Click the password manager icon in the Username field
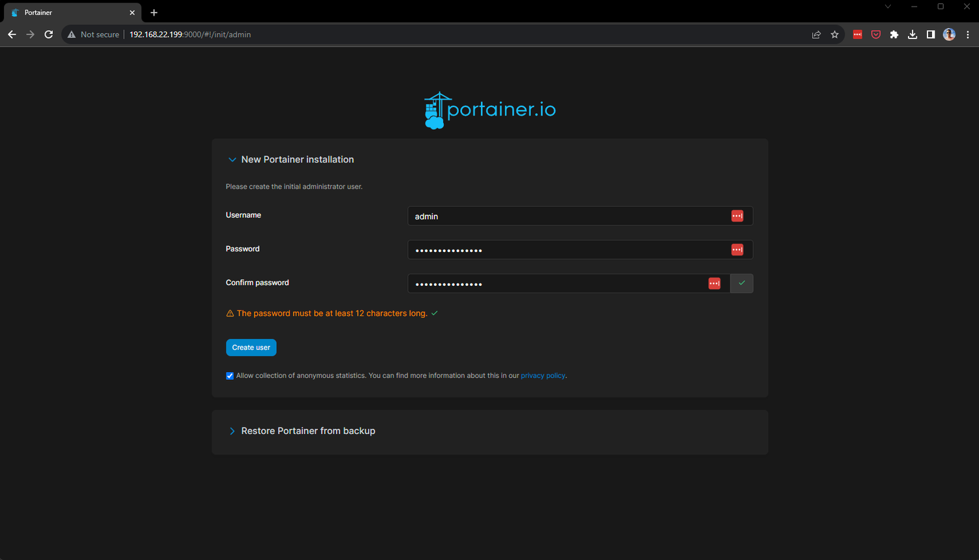The image size is (979, 560). (x=737, y=215)
